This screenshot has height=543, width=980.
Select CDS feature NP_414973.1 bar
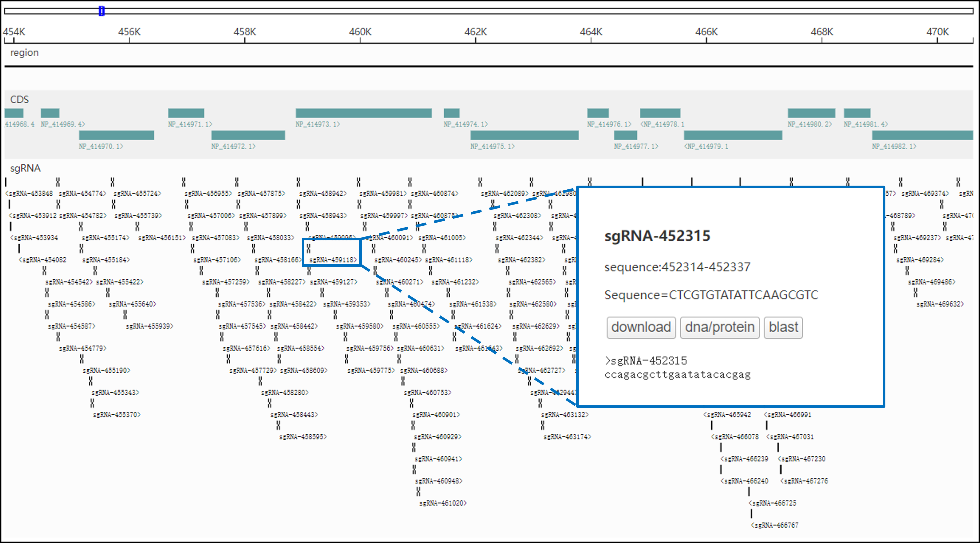364,113
